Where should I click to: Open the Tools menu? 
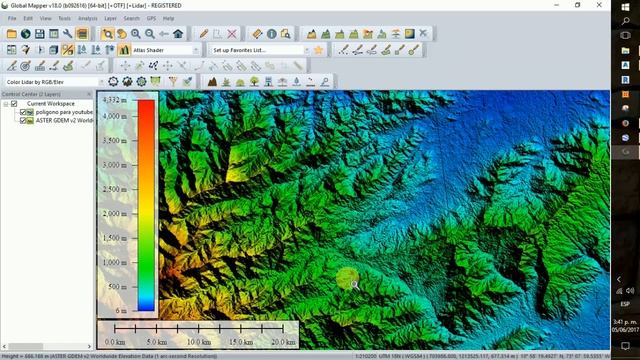point(64,18)
